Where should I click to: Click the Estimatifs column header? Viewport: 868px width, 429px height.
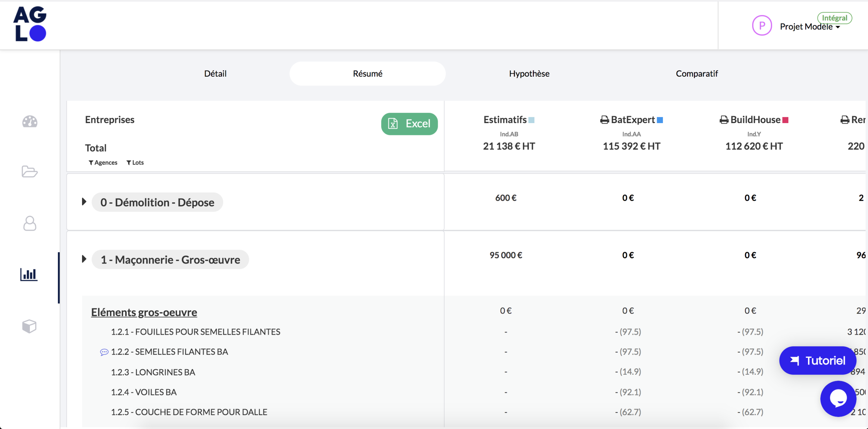pos(505,120)
